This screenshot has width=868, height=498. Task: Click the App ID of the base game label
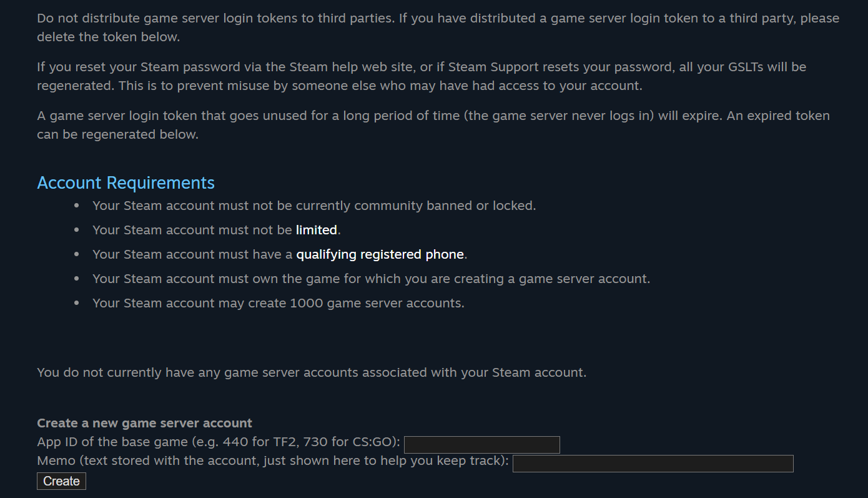219,442
